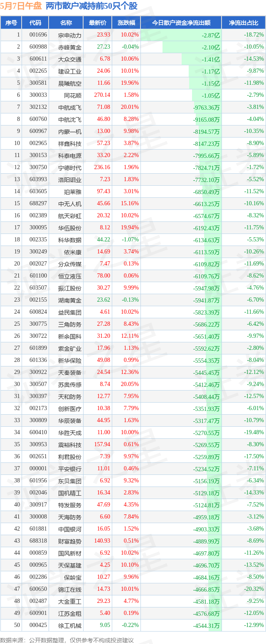The width and height of the screenshot is (266, 644).
Task: Click stock name 恒立液压
Action: (70, 276)
